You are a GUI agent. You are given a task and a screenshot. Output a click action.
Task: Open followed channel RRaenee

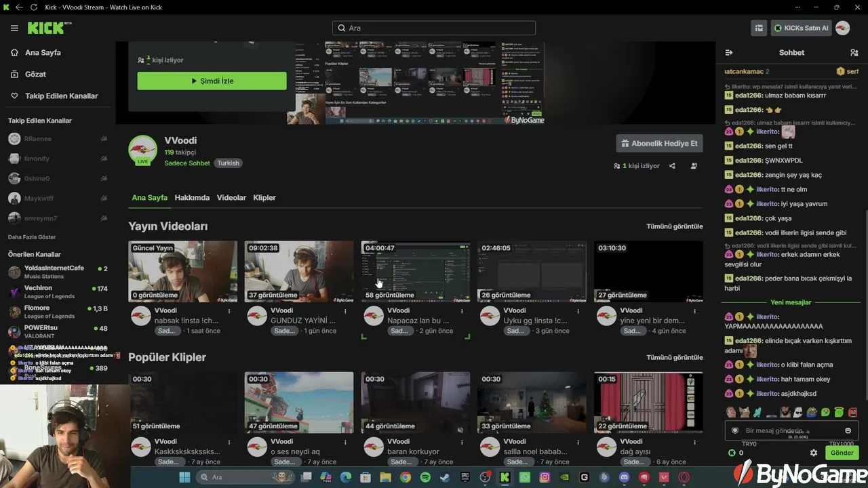tap(58, 139)
